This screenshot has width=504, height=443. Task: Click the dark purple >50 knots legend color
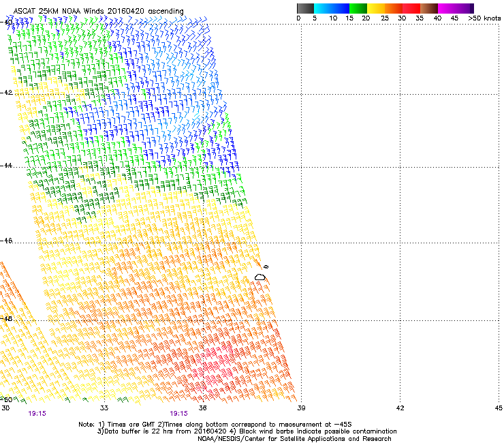[472, 8]
